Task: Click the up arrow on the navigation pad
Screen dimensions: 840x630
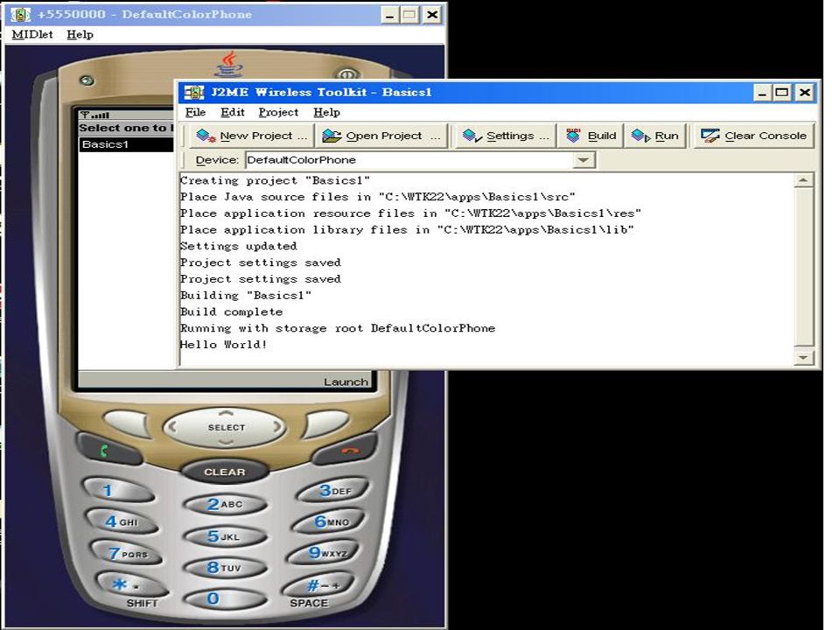Action: click(226, 413)
